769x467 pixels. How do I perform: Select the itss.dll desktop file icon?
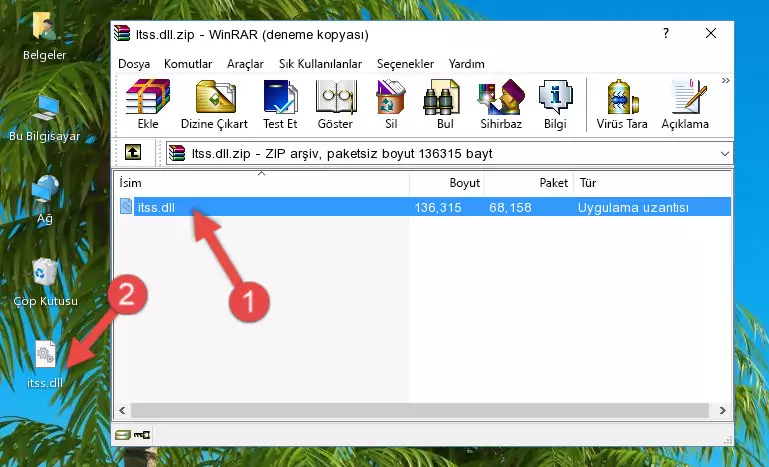click(x=45, y=364)
